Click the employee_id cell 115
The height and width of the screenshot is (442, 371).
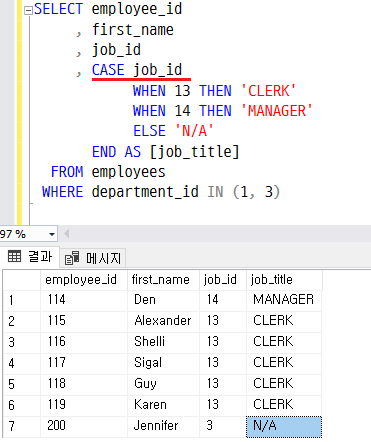point(84,321)
